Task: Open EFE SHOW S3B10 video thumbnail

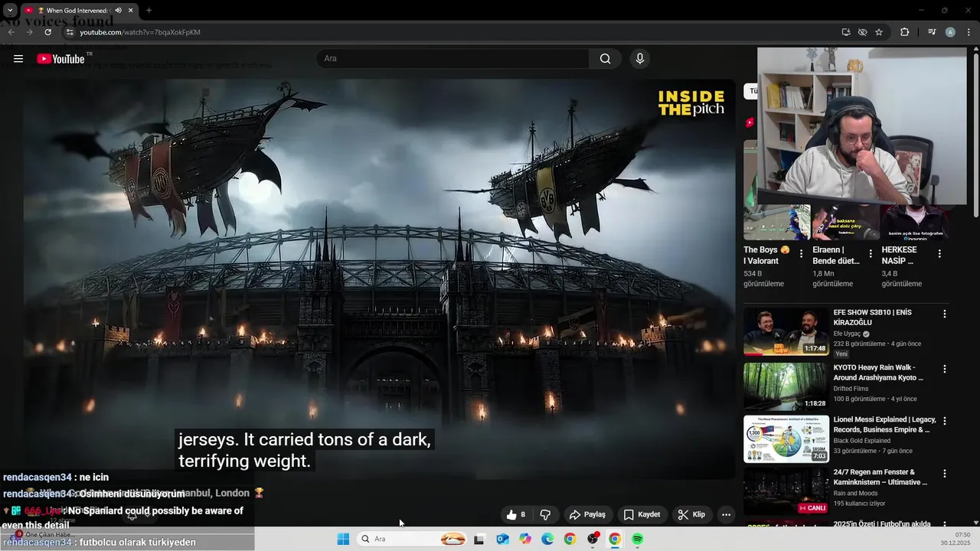Action: [x=786, y=331]
